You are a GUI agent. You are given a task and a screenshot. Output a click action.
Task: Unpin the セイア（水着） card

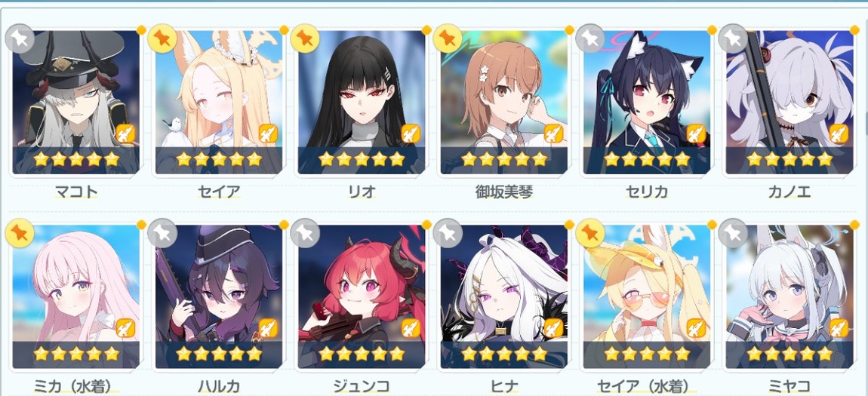(x=590, y=233)
